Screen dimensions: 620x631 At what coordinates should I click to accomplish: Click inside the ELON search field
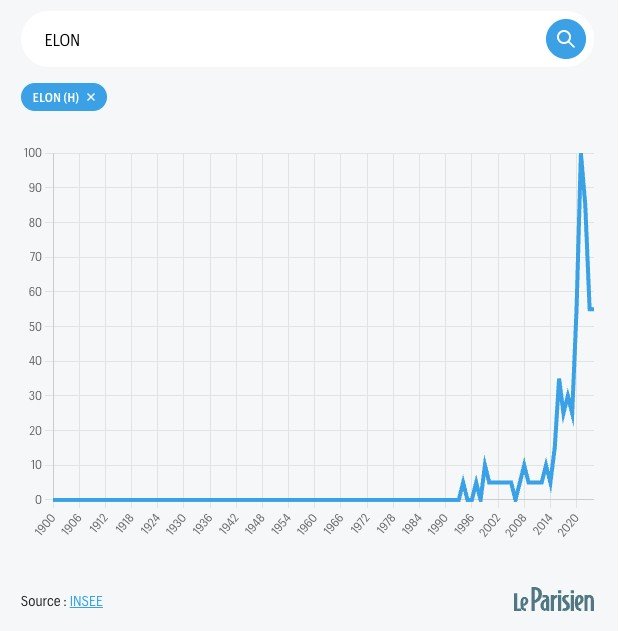(282, 40)
